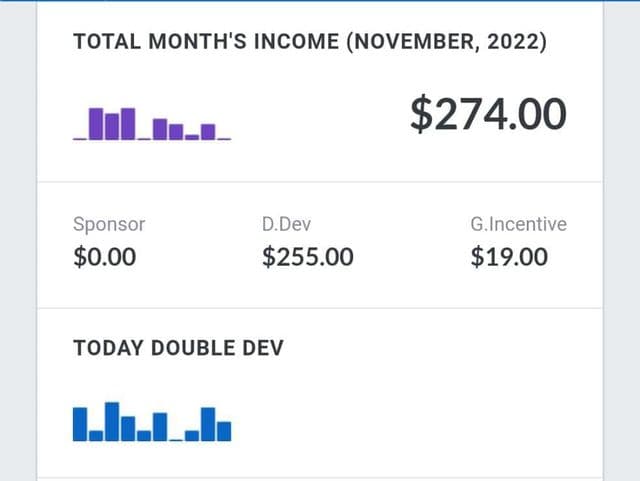Select the flat zero bar in blue chart
The height and width of the screenshot is (481, 640).
[177, 439]
